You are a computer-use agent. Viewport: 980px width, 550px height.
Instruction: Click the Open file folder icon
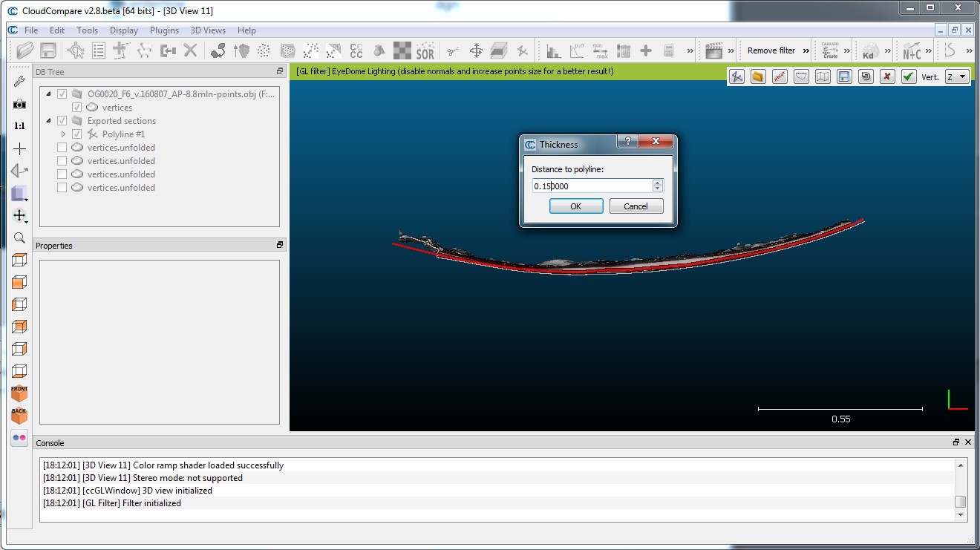pyautogui.click(x=25, y=50)
